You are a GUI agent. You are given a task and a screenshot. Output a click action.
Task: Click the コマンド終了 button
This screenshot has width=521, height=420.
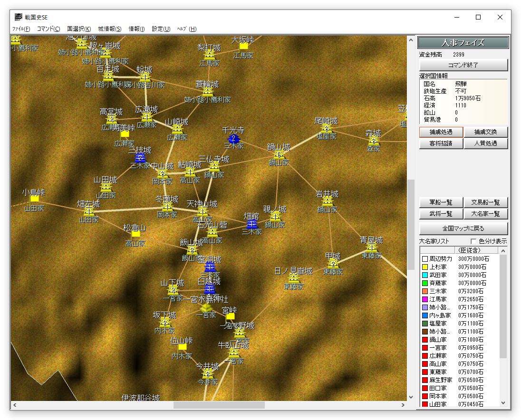click(463, 65)
